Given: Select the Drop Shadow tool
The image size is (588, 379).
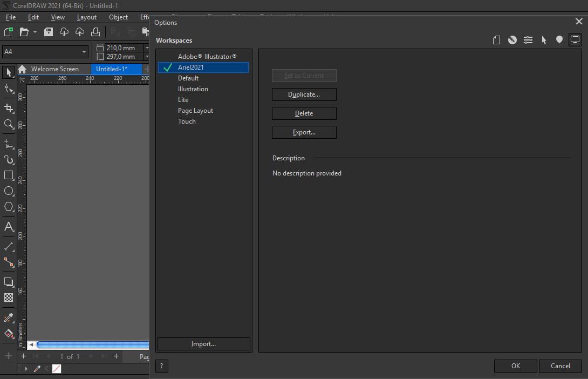Looking at the screenshot, I should point(9,282).
